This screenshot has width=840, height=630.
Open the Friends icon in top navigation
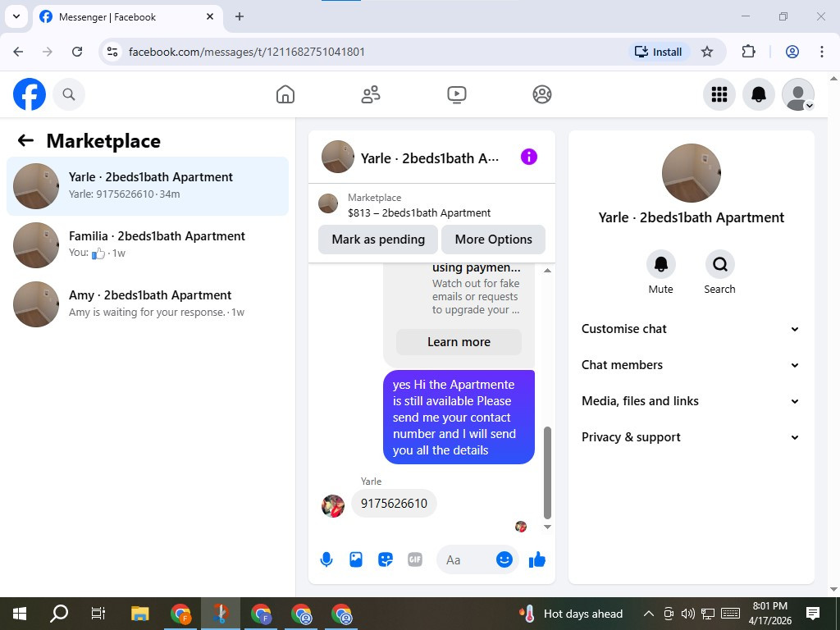[371, 94]
